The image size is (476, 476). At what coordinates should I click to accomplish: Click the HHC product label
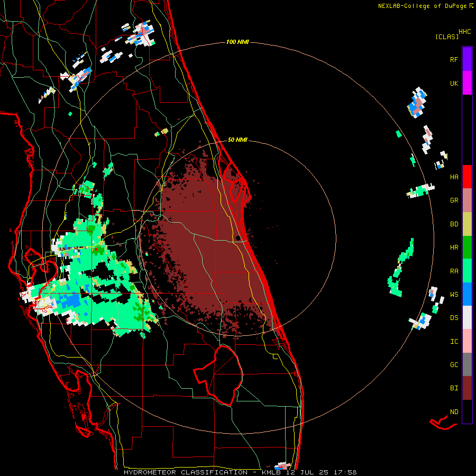coord(464,31)
